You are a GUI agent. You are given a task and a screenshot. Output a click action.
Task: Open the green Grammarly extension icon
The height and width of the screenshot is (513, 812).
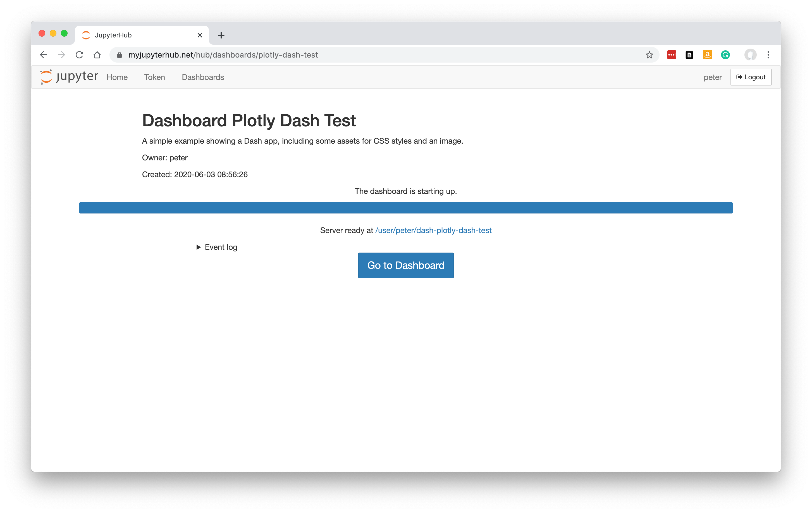[725, 55]
